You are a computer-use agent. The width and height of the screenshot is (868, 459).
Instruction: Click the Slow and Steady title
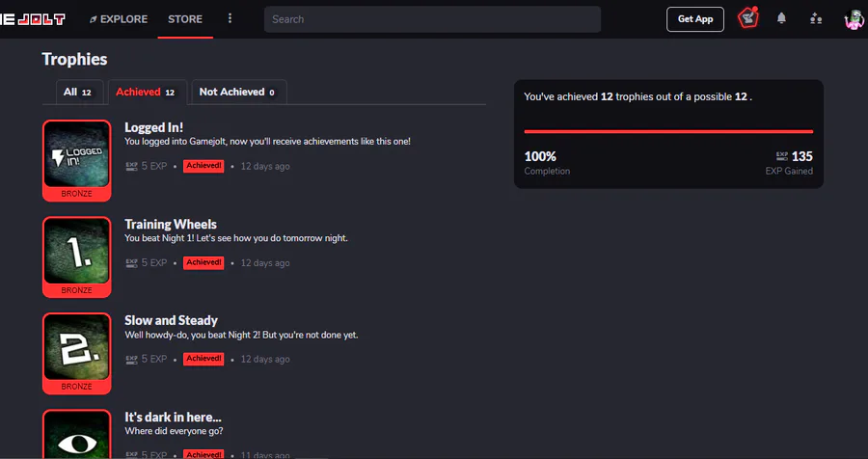click(x=171, y=320)
